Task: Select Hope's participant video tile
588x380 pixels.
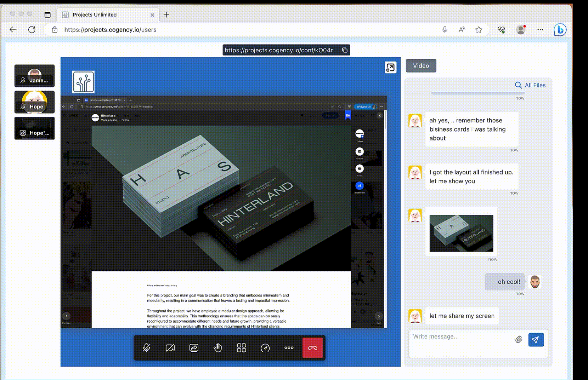Action: (x=34, y=102)
